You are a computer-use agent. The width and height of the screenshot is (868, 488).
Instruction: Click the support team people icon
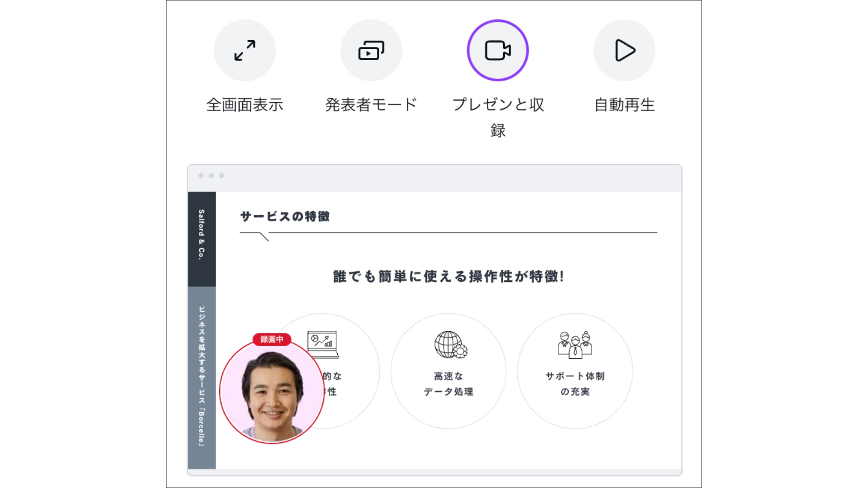pos(575,345)
